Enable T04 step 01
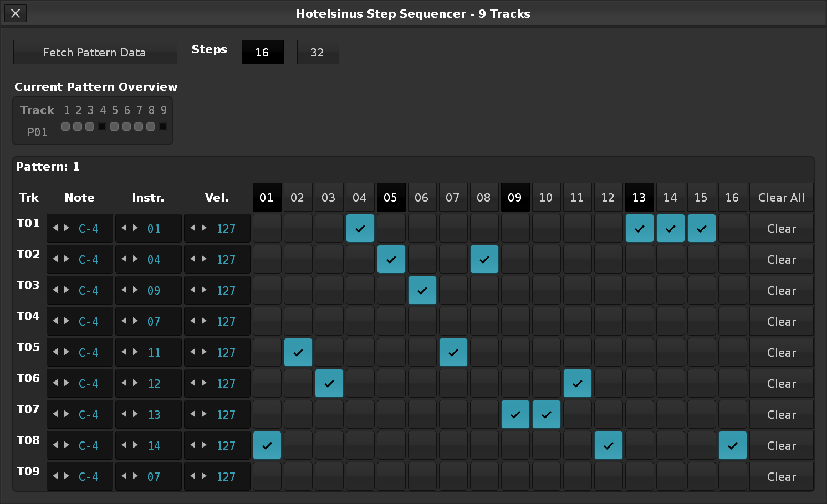 (267, 321)
